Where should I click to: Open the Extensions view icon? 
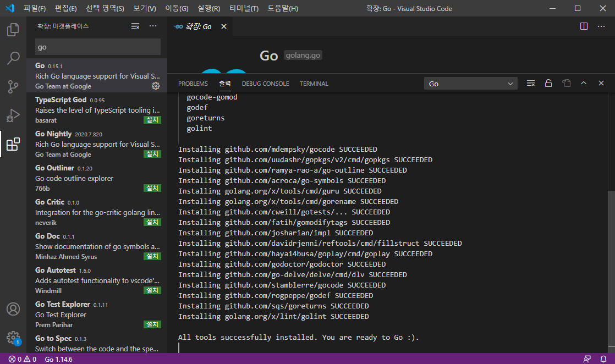[x=13, y=145]
